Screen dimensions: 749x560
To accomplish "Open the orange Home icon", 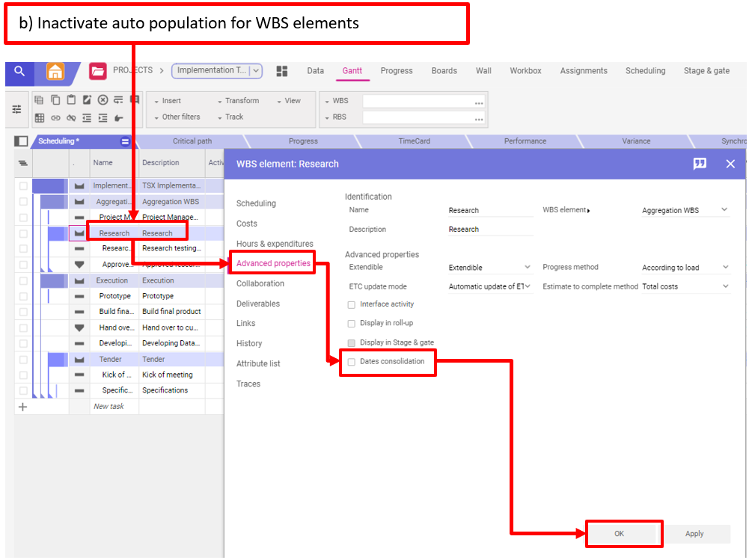I will click(55, 72).
